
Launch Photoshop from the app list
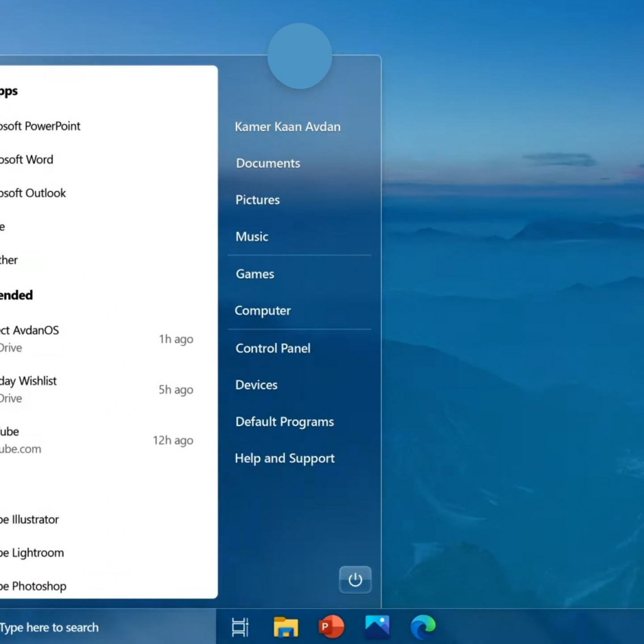click(x=33, y=586)
